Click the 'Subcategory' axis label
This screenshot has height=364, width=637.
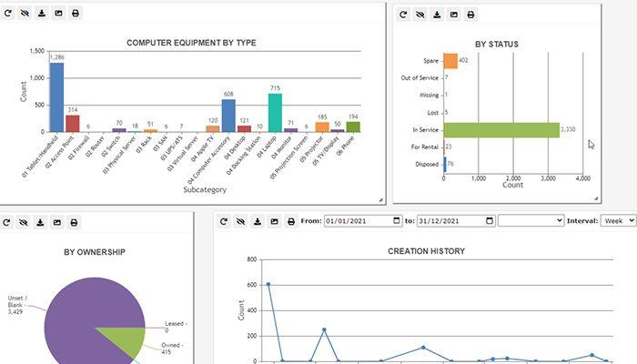[x=205, y=189]
